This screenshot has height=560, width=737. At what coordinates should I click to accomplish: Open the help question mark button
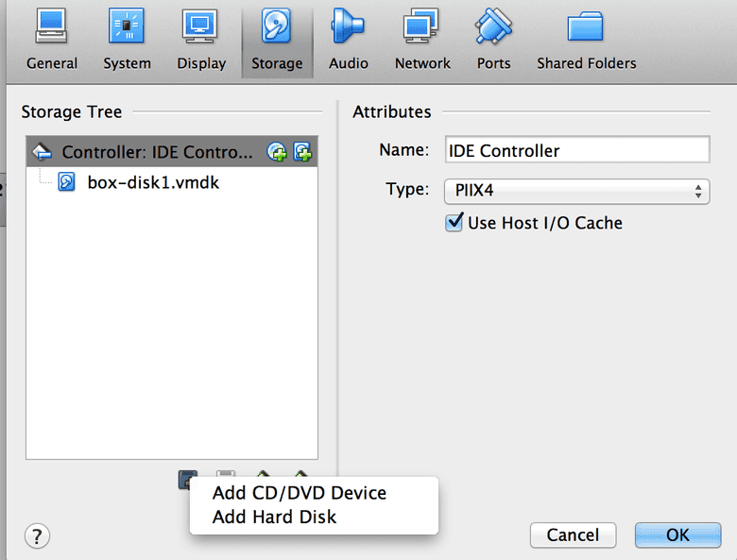pos(37,536)
